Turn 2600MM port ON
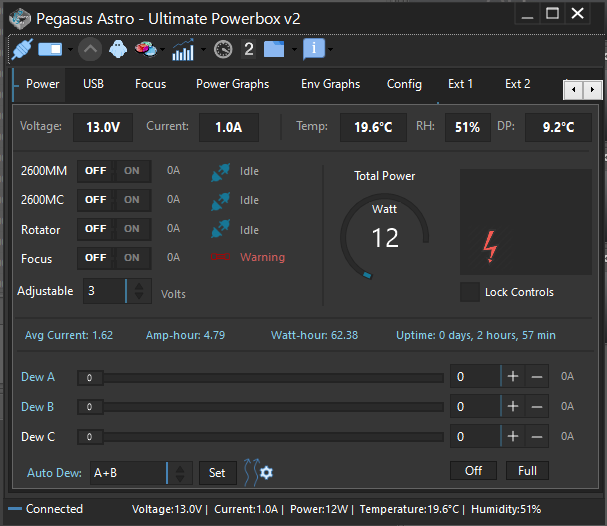607x526 pixels. 132,171
